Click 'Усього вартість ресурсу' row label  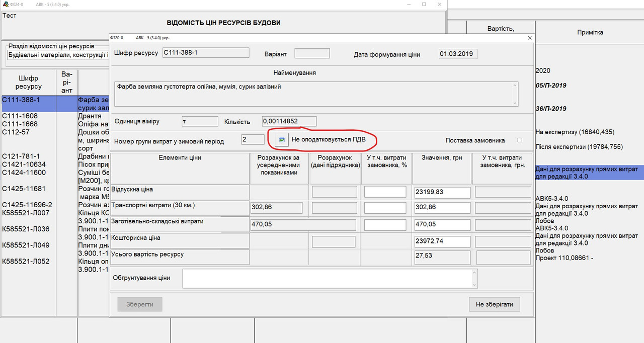pyautogui.click(x=147, y=254)
